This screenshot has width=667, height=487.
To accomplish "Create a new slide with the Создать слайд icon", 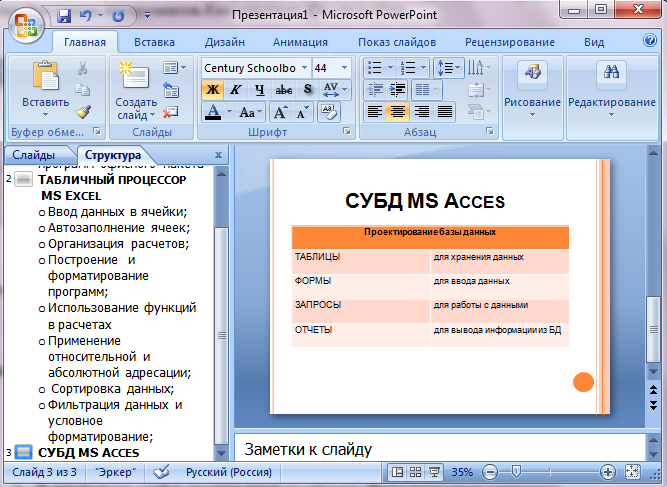I will point(134,76).
